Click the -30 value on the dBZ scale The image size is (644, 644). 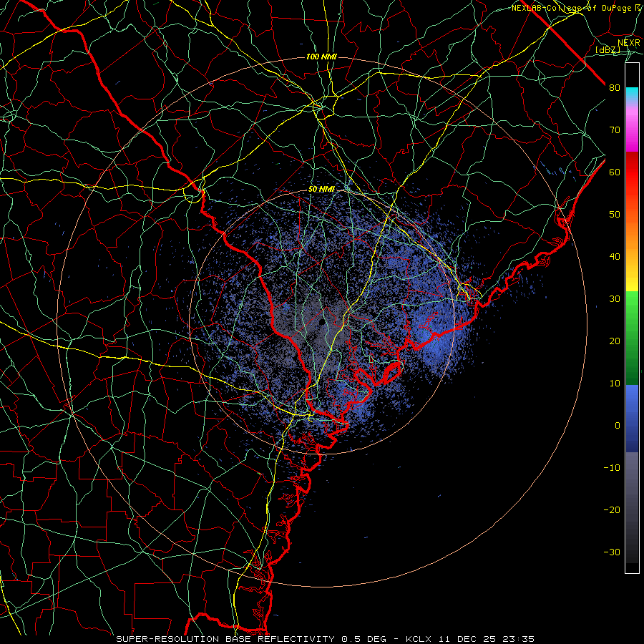coord(612,552)
